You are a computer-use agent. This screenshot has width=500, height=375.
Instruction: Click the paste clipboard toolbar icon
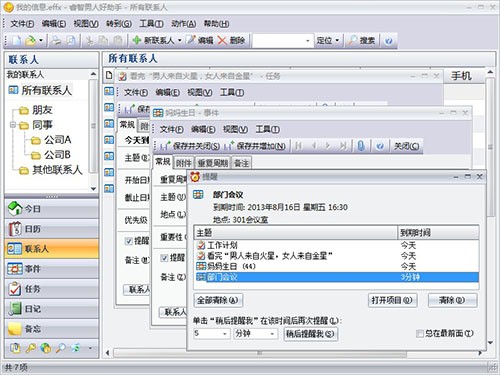point(117,41)
